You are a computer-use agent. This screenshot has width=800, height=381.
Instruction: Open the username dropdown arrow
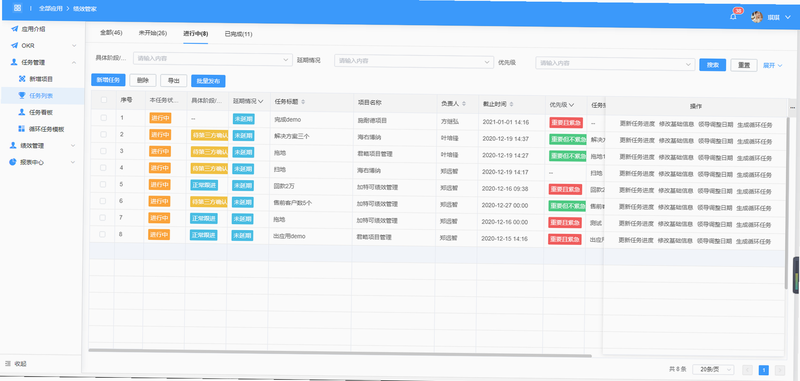pos(788,18)
